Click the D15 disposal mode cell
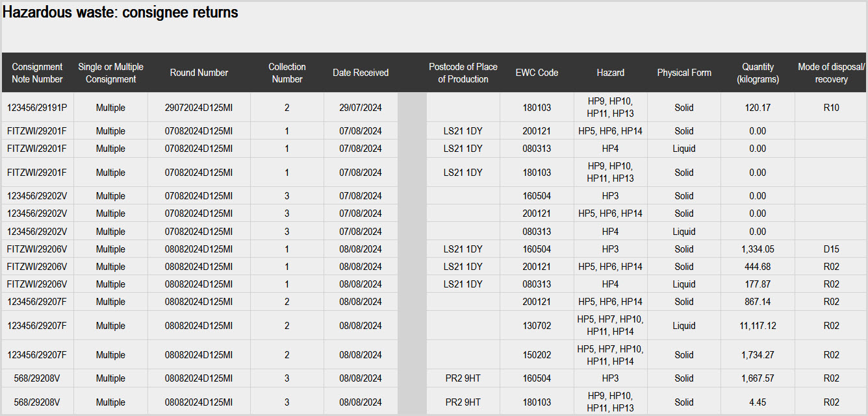Image resolution: width=868 pixels, height=416 pixels. (831, 249)
